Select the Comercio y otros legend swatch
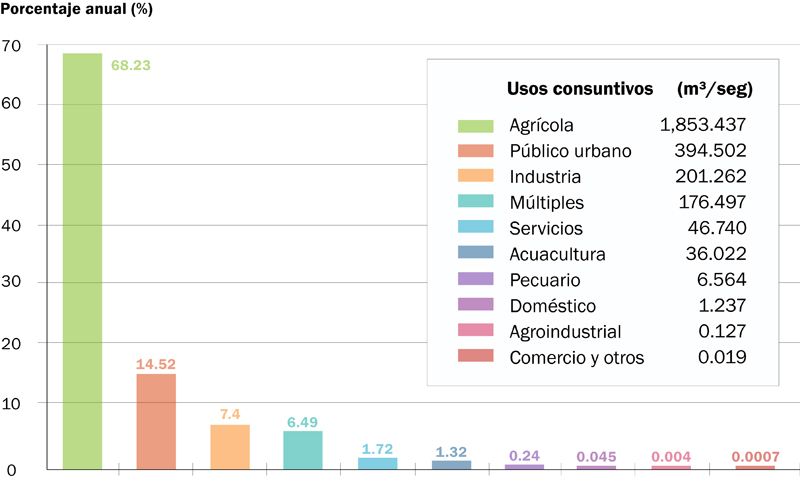 point(477,358)
